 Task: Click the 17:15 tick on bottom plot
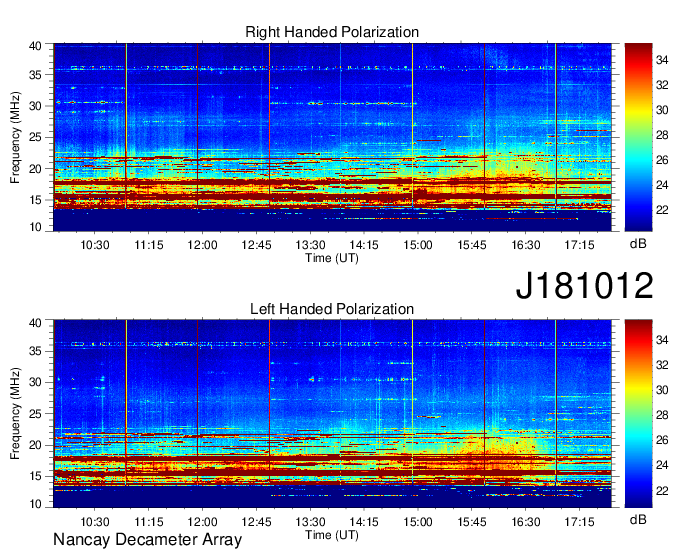(x=579, y=522)
